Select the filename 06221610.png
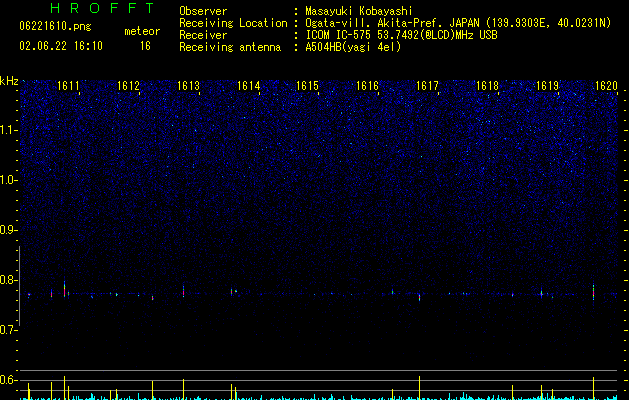 tap(55, 26)
